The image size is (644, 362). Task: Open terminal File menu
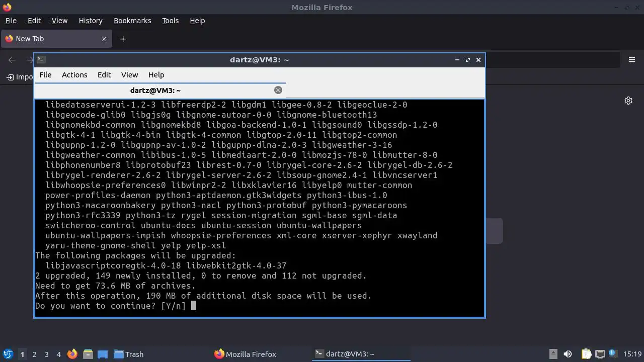pos(45,75)
